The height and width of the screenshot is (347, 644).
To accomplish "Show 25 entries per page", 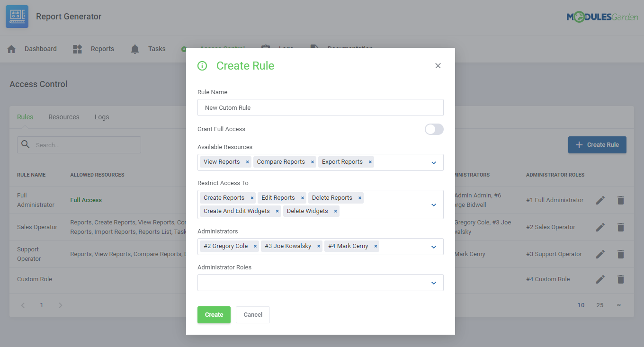I will click(x=599, y=305).
